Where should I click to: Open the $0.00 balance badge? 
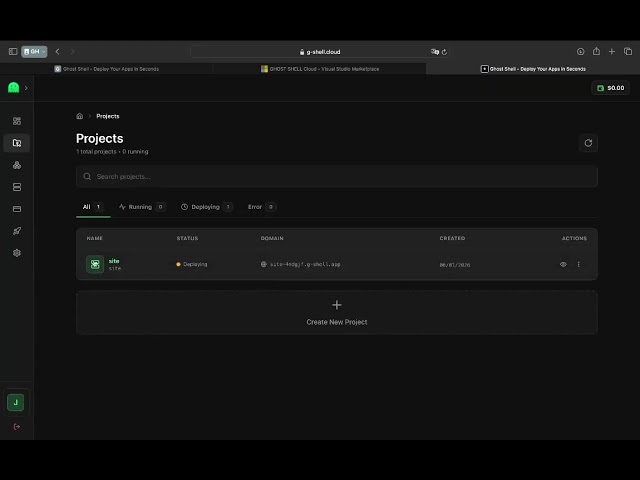pos(611,88)
